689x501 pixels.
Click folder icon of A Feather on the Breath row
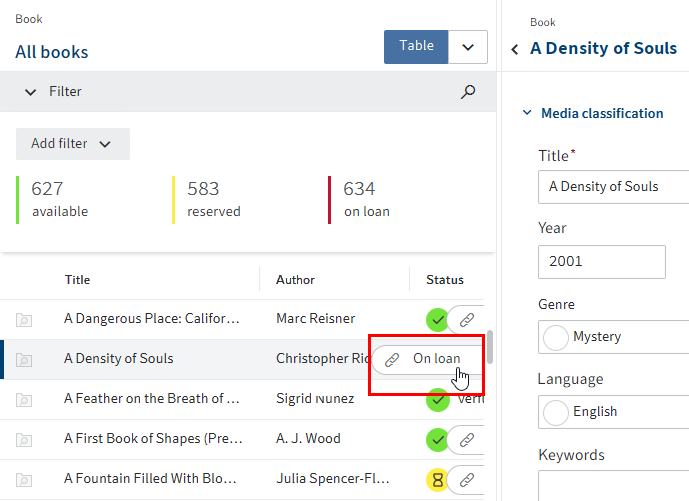pos(24,399)
